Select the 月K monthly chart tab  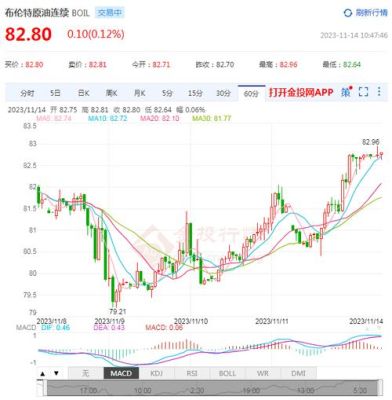(x=139, y=93)
